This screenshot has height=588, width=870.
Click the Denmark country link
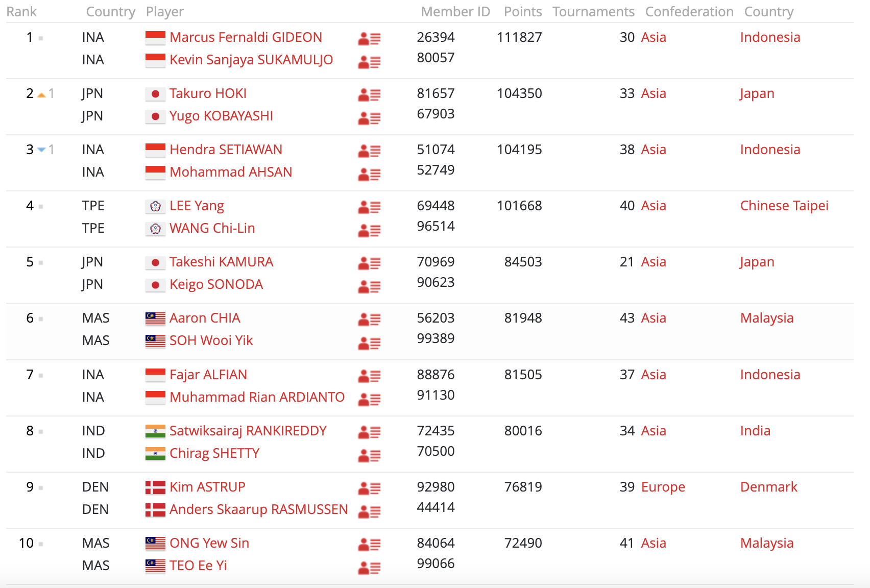(768, 487)
